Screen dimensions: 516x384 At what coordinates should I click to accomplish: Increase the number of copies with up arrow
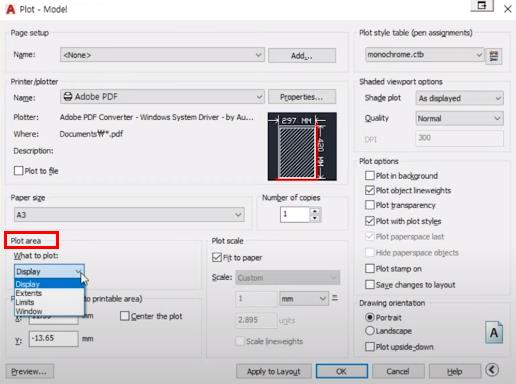pos(315,211)
